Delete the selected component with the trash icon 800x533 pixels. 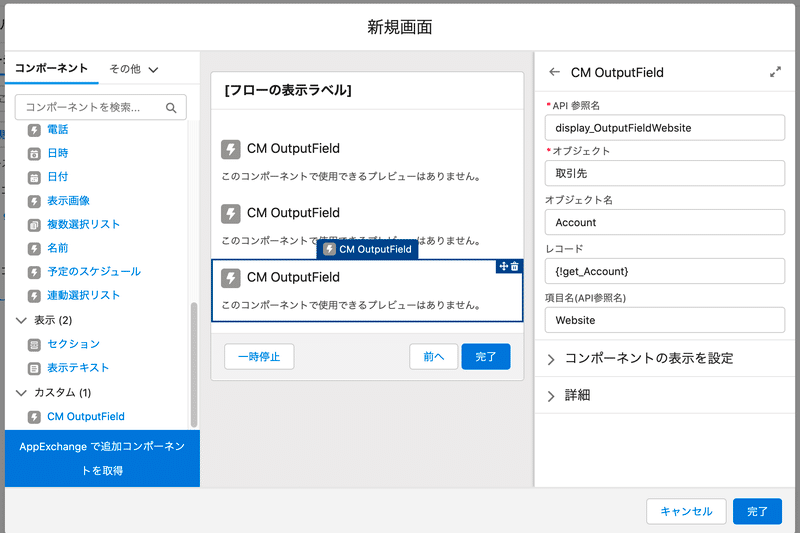tap(515, 266)
